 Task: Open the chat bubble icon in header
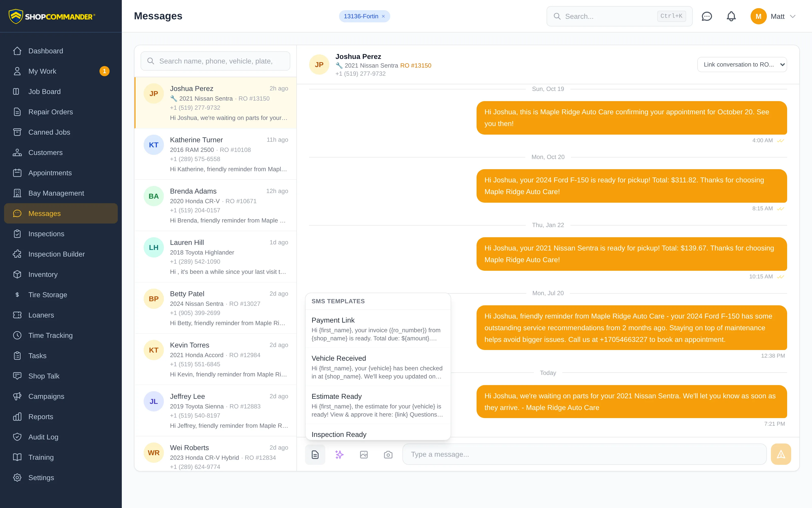(x=707, y=16)
